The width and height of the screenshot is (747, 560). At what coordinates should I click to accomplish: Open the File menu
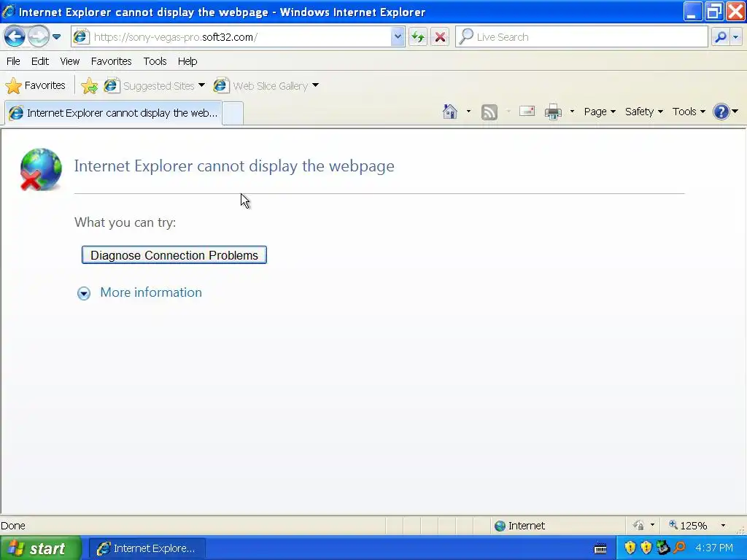coord(13,61)
